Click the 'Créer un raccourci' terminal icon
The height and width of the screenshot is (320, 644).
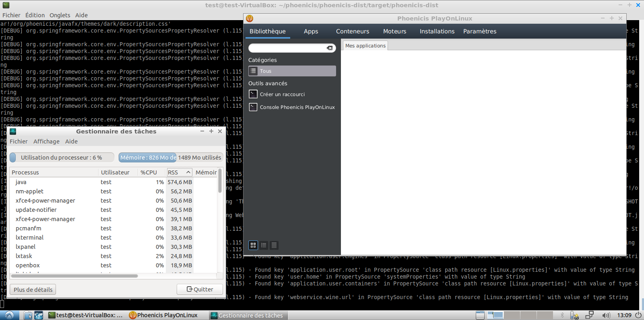click(x=253, y=94)
